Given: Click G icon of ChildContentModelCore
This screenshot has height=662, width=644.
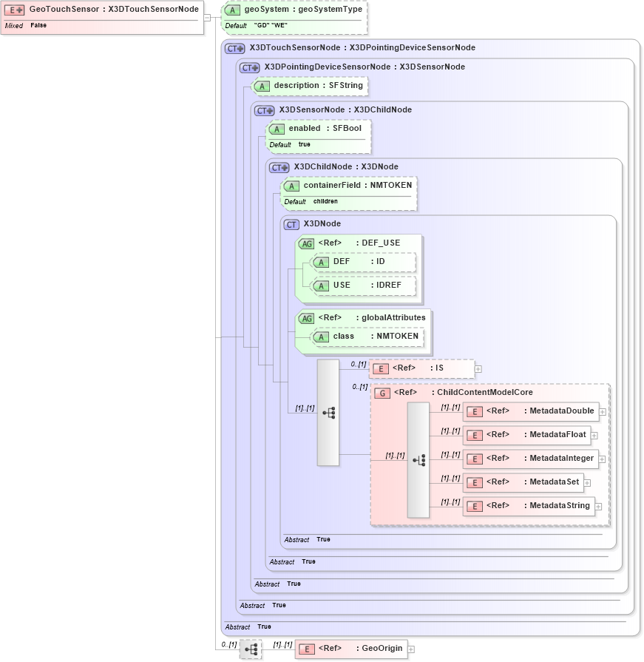Looking at the screenshot, I should (382, 393).
